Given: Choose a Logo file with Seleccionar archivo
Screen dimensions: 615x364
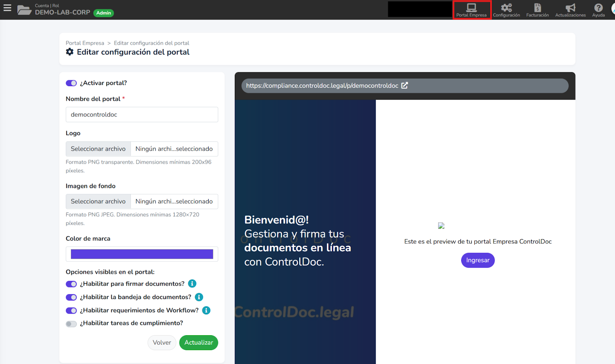Looking at the screenshot, I should click(98, 149).
